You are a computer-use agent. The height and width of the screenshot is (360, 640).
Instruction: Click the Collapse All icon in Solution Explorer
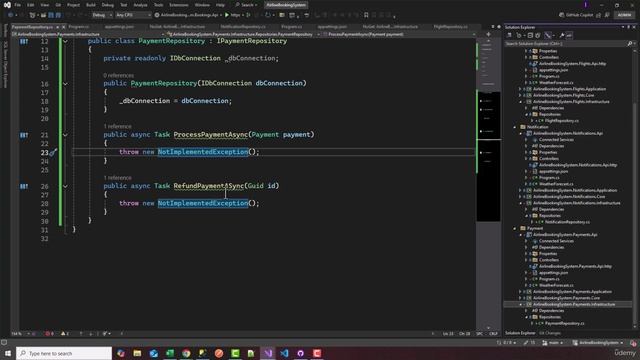click(x=530, y=36)
